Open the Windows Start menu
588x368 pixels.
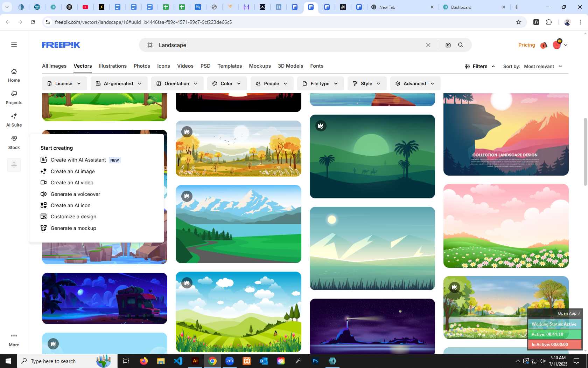coord(8,361)
